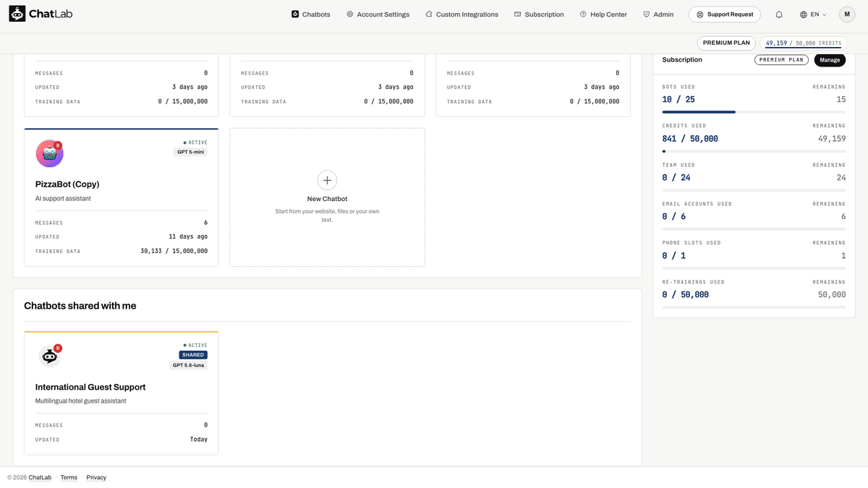Open the Admin section
This screenshot has width=868, height=488.
(x=658, y=14)
